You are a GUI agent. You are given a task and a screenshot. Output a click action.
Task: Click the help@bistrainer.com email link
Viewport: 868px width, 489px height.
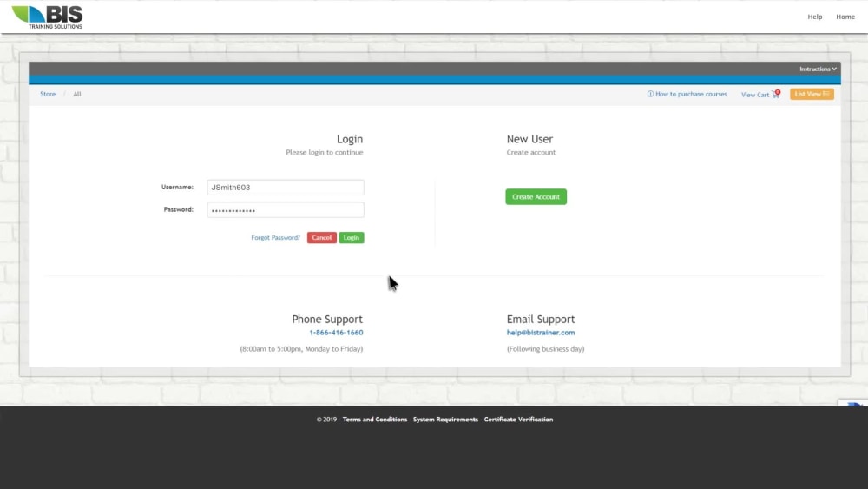(x=541, y=333)
